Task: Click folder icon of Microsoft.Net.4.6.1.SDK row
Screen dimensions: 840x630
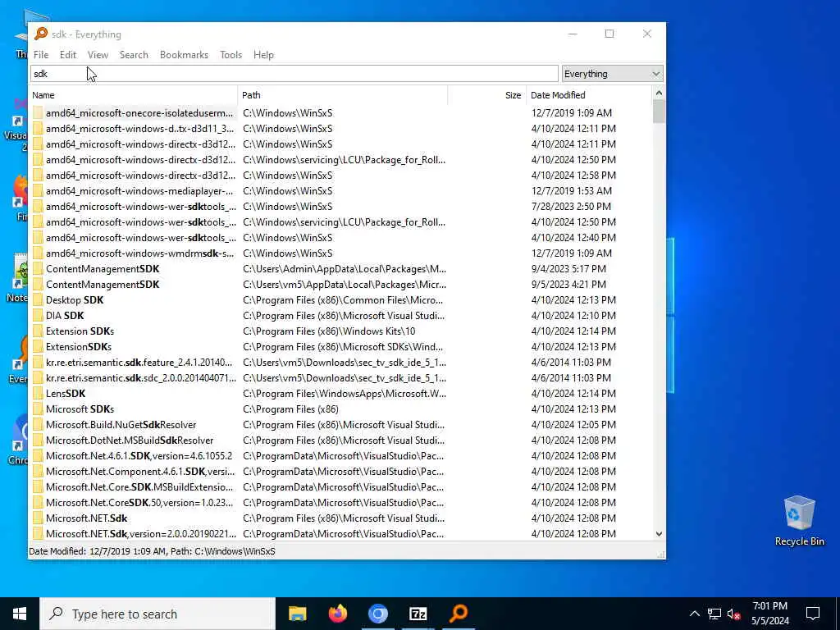Action: coord(38,455)
